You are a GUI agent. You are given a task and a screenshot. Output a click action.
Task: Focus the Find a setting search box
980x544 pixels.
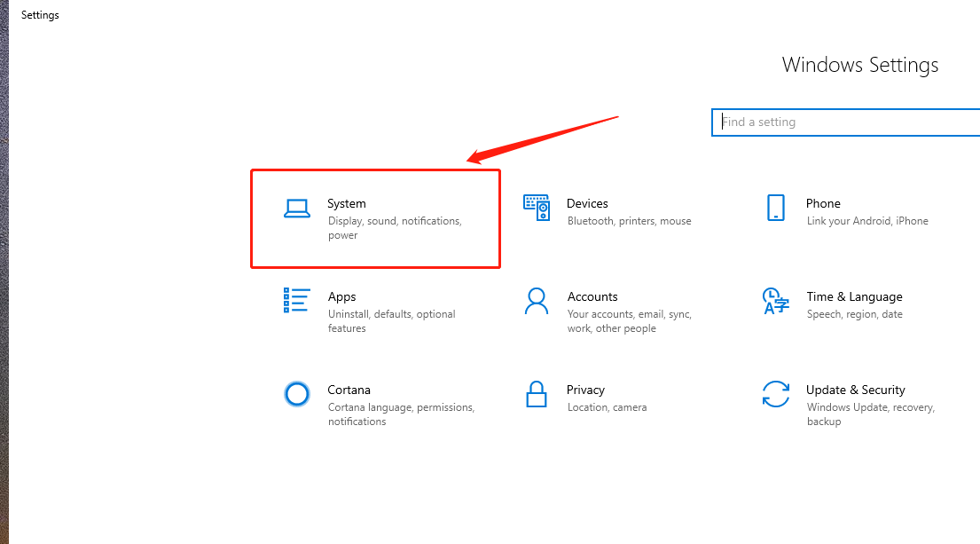pyautogui.click(x=847, y=122)
